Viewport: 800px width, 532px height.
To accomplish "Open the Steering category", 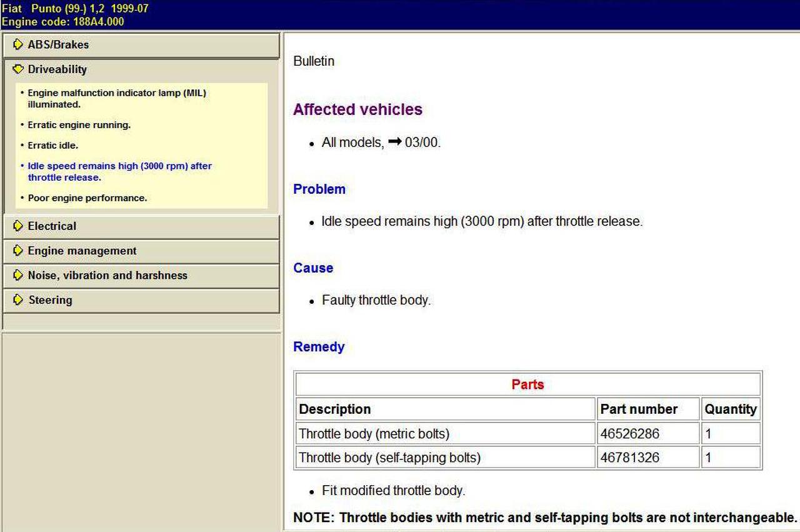I will 141,300.
